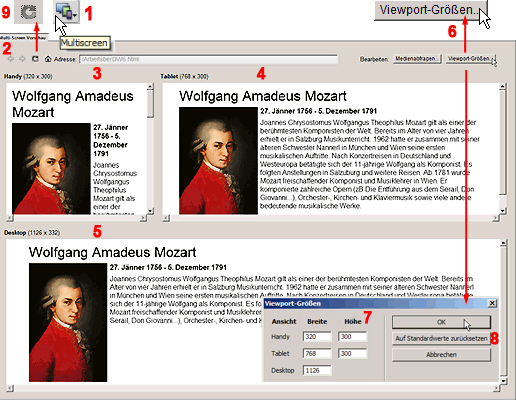Click the Tablet (768 x 300) label

pos(184,76)
